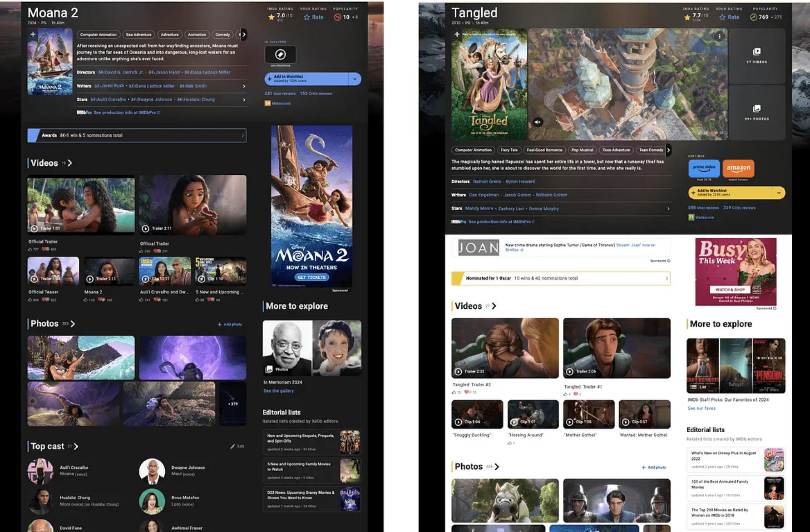This screenshot has width=810, height=532.
Task: Click Add photo on the Moana 2 page
Action: [x=230, y=325]
